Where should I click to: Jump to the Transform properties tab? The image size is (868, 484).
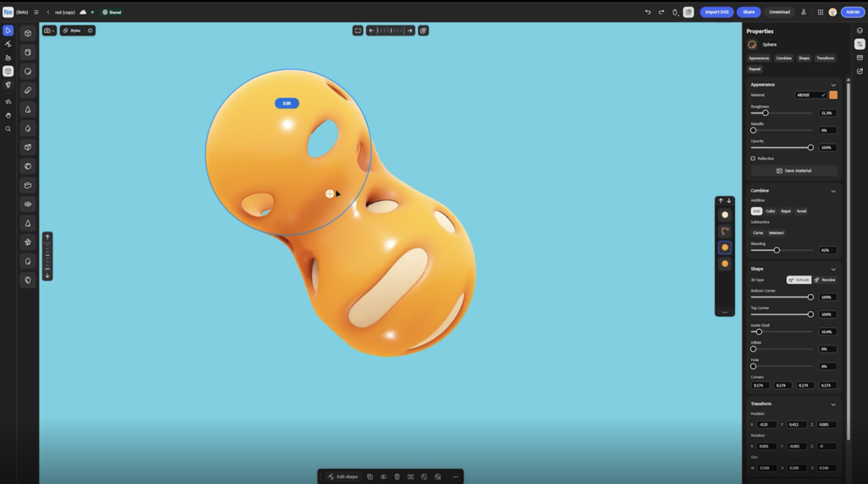(825, 58)
